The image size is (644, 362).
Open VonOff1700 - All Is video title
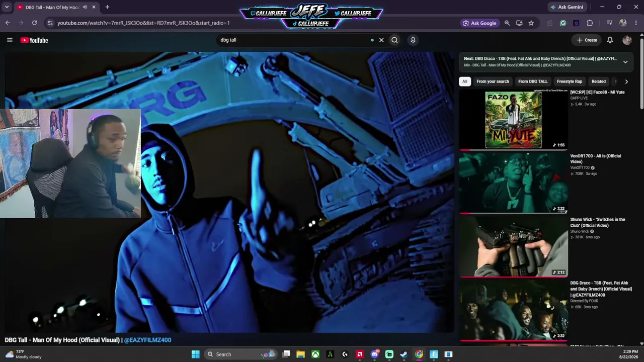pyautogui.click(x=595, y=159)
